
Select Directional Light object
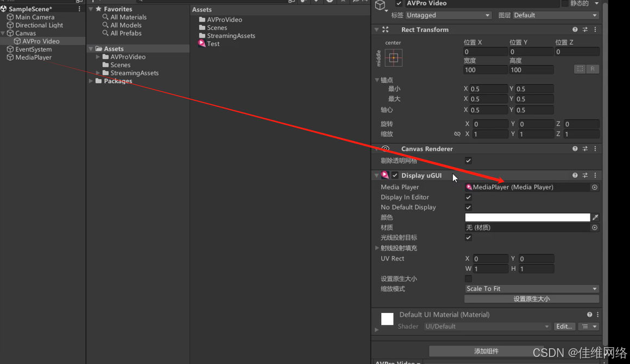[x=39, y=25]
